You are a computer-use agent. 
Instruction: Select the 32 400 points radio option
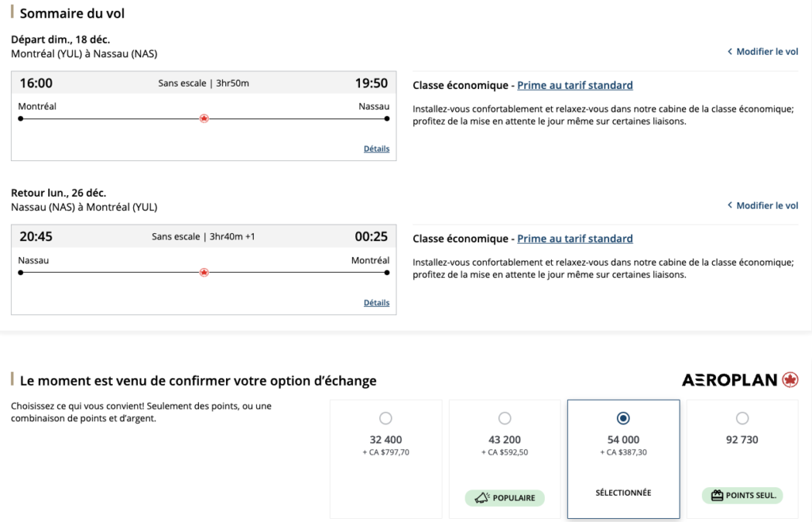click(x=385, y=418)
